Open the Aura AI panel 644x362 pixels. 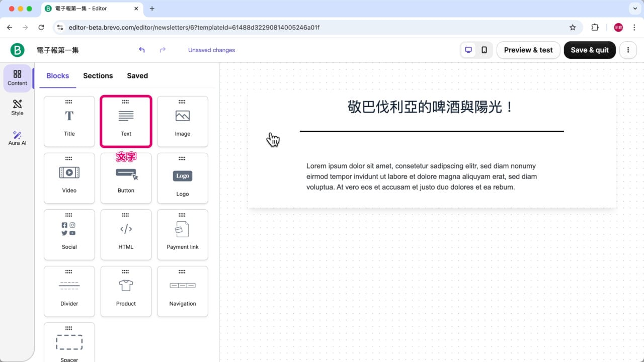pyautogui.click(x=17, y=137)
